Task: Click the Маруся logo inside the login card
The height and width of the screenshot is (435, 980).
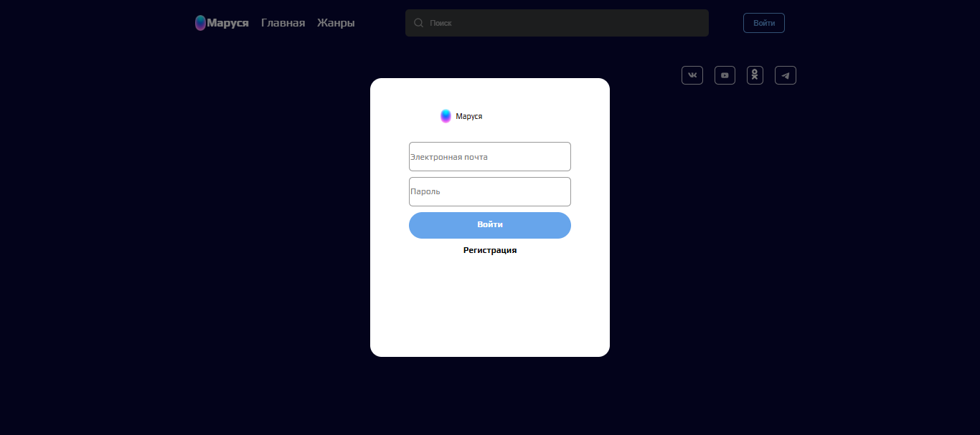Action: 445,115
